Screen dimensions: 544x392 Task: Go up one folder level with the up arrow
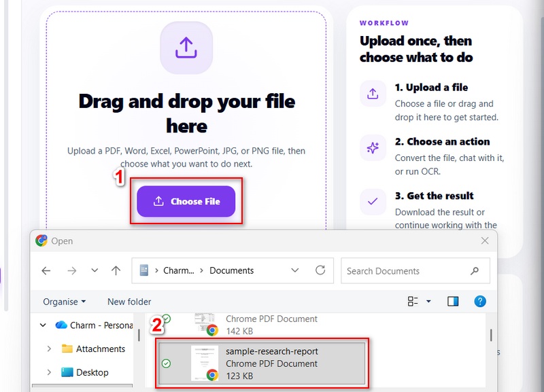[x=116, y=270]
